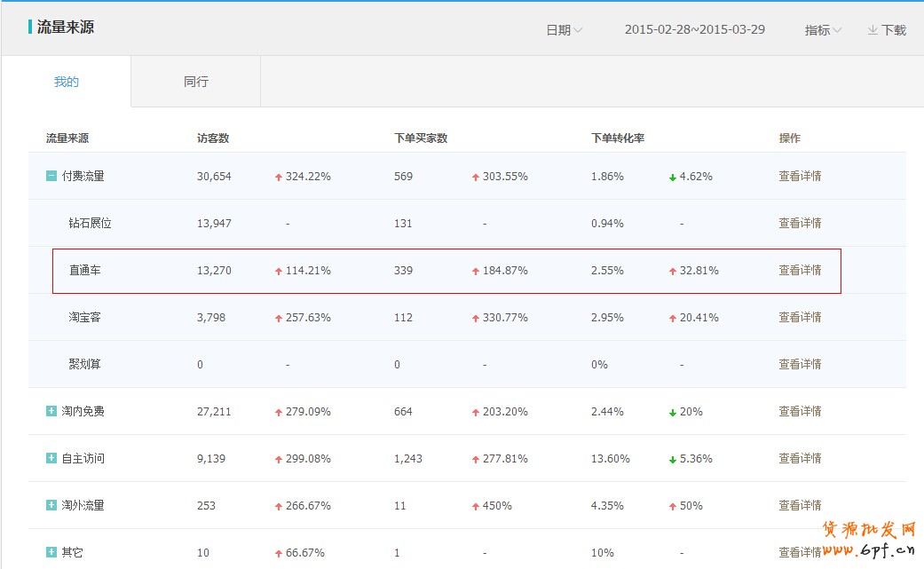Image resolution: width=924 pixels, height=569 pixels.
Task: View details for 自主访问
Action: 800,458
